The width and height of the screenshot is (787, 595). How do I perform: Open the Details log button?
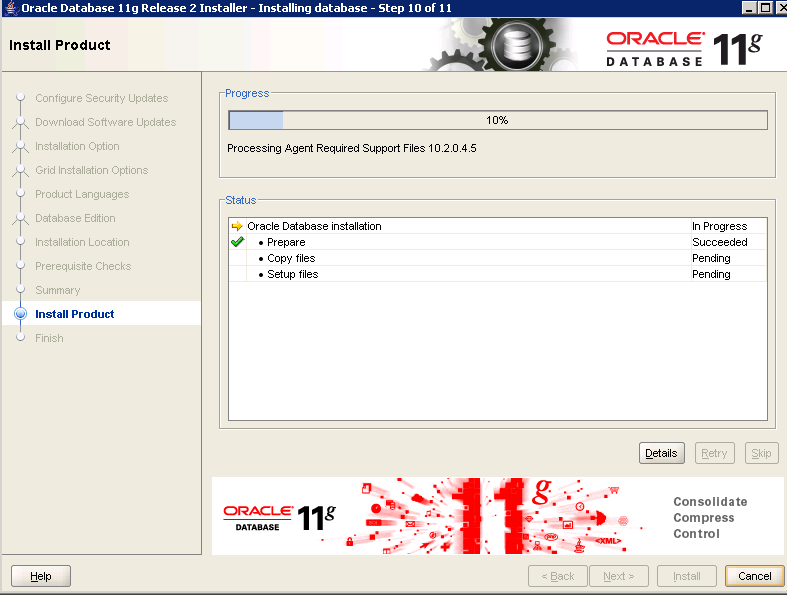tap(662, 453)
